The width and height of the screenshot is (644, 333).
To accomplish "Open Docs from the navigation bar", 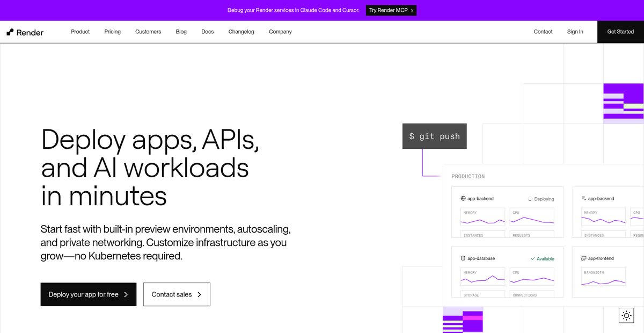I will pyautogui.click(x=208, y=32).
